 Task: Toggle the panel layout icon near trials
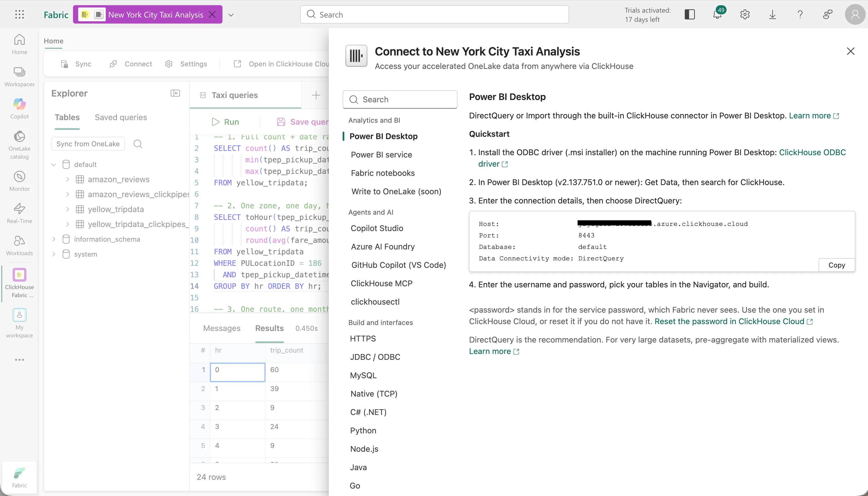pyautogui.click(x=690, y=14)
